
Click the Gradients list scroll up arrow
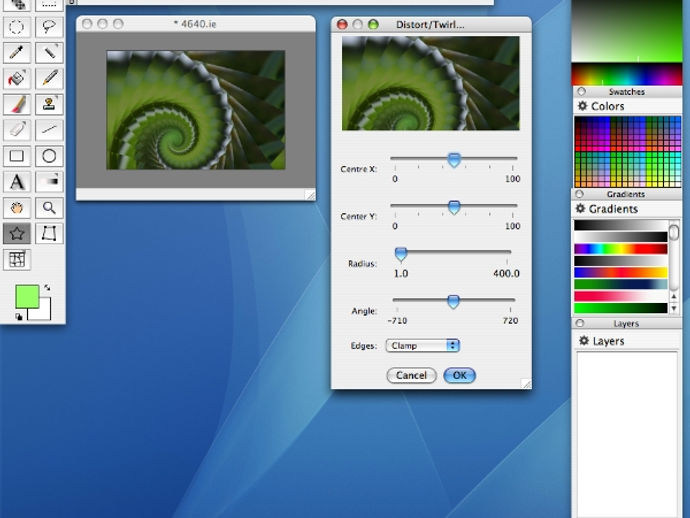tap(674, 298)
